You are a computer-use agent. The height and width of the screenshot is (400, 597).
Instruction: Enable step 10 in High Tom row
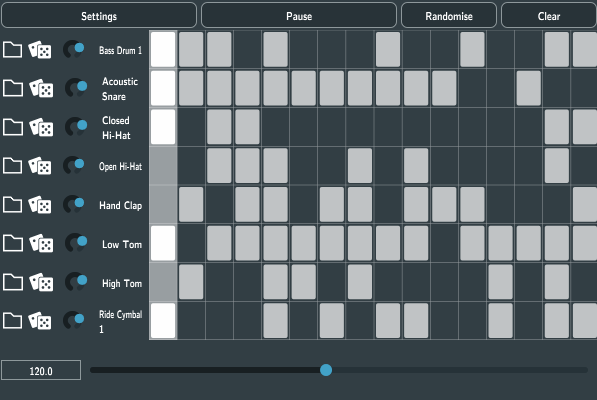416,282
